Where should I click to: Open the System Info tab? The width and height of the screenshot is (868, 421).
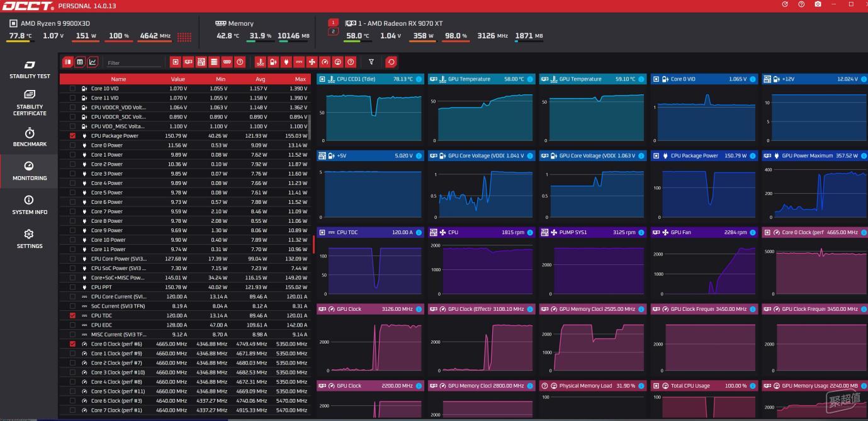(x=30, y=205)
